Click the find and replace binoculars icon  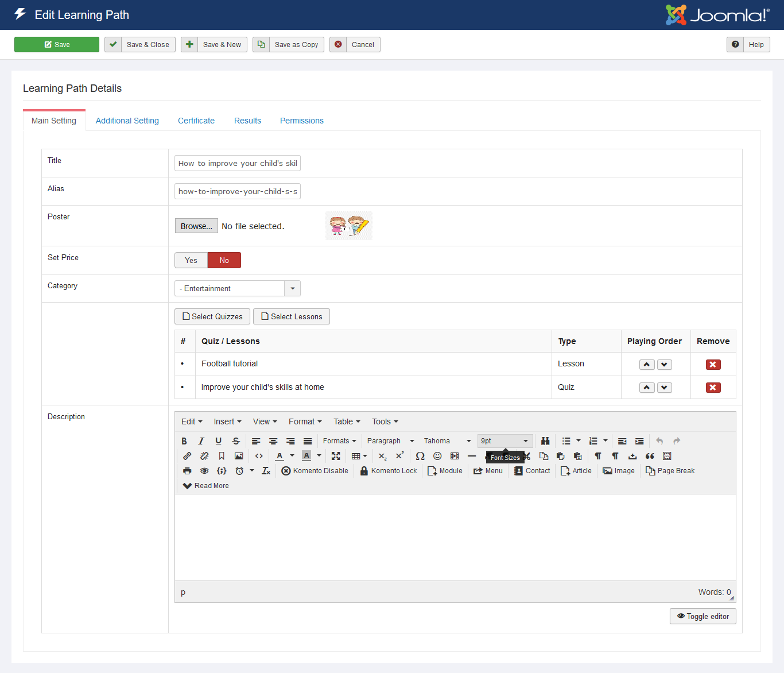[x=545, y=441]
